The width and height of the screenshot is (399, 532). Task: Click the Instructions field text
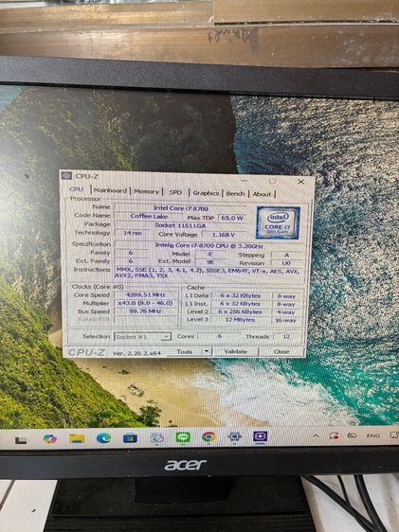pyautogui.click(x=208, y=273)
